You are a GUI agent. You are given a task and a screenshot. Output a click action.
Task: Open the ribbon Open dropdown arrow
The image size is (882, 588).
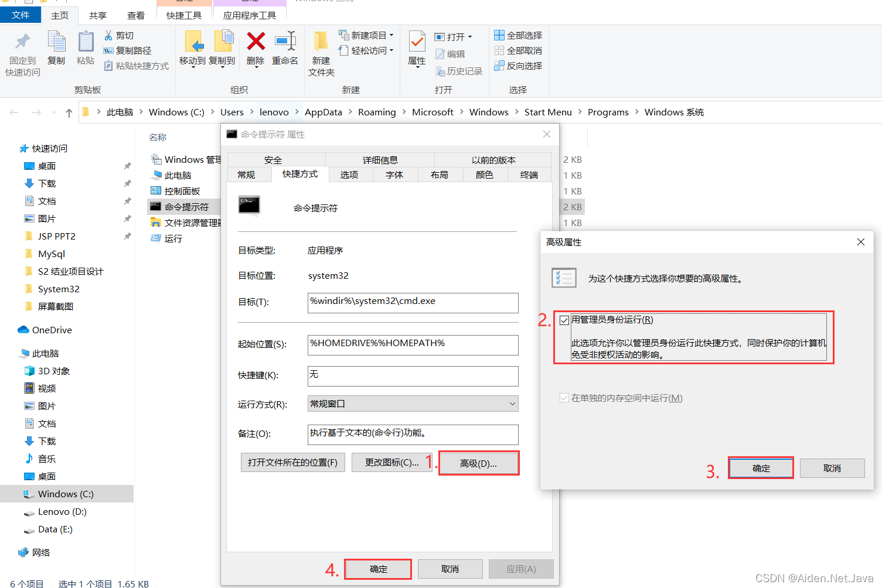coord(470,37)
